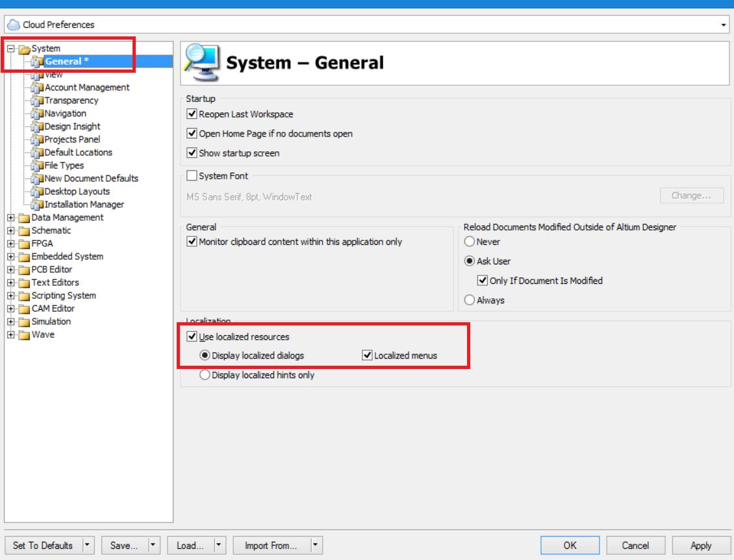
Task: Click the Schematic folder icon
Action: (24, 231)
